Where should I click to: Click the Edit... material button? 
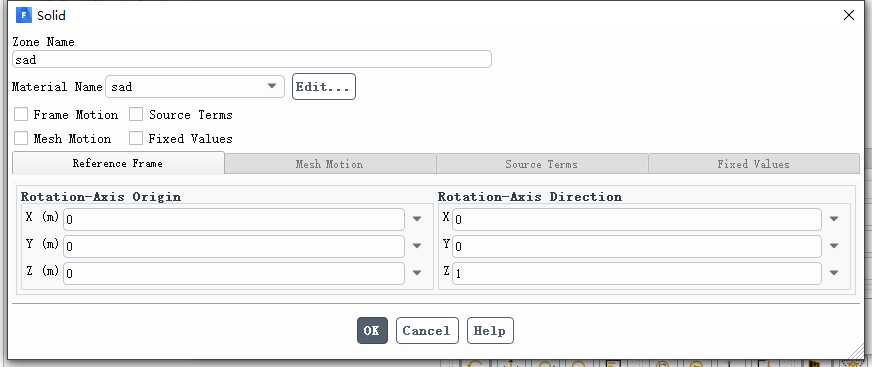tap(324, 87)
